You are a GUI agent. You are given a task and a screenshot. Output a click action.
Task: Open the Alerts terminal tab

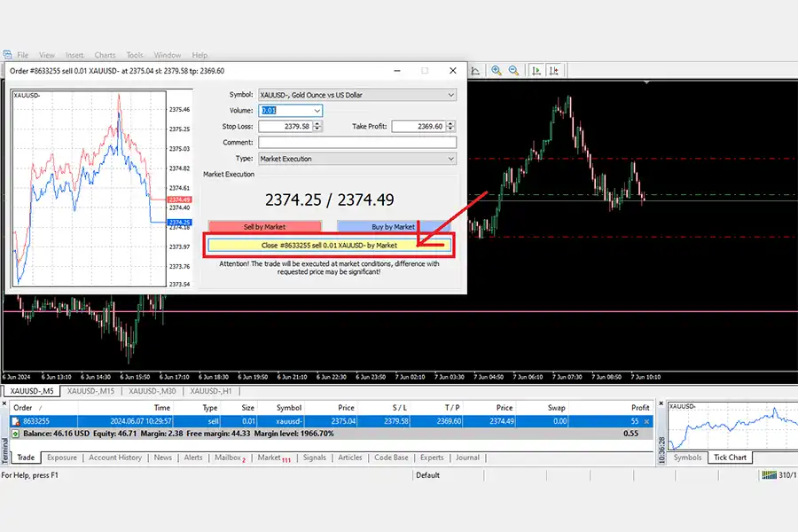pos(193,458)
